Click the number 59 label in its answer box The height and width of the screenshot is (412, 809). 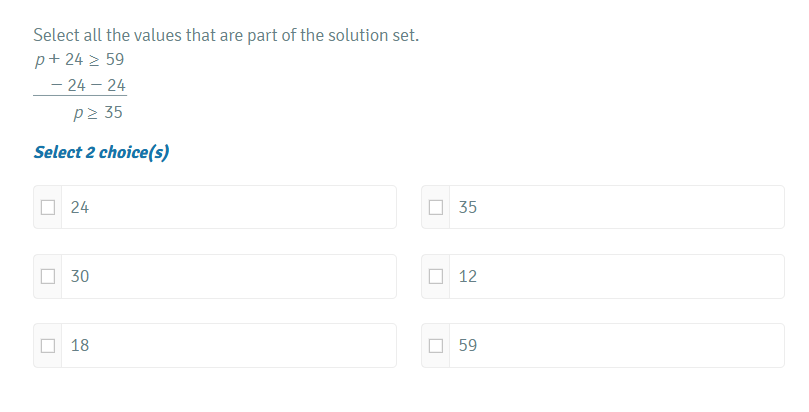click(x=468, y=346)
